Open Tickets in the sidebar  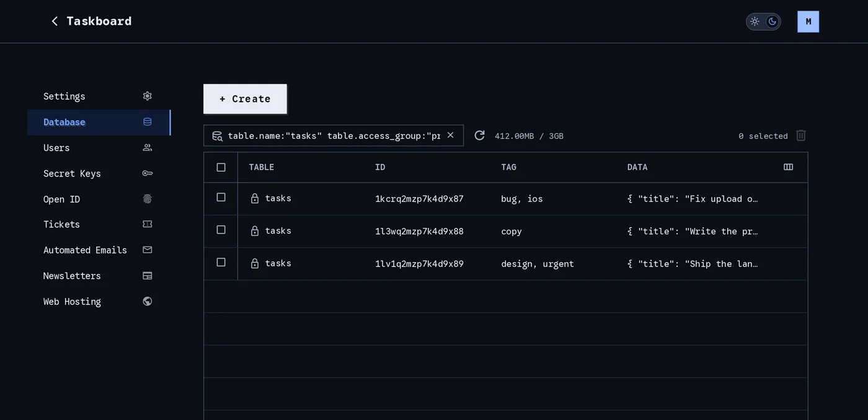tap(99, 224)
